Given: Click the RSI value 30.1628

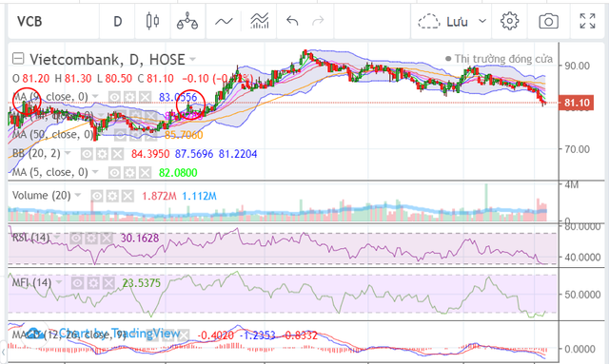Looking at the screenshot, I should click(x=140, y=238).
